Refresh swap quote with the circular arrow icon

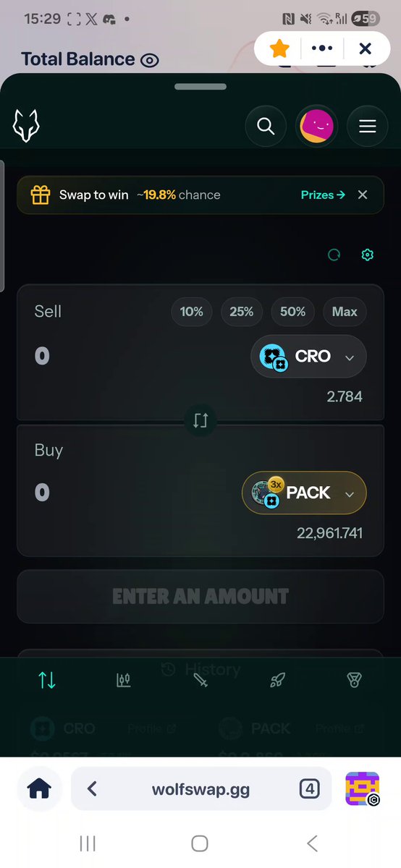point(334,255)
